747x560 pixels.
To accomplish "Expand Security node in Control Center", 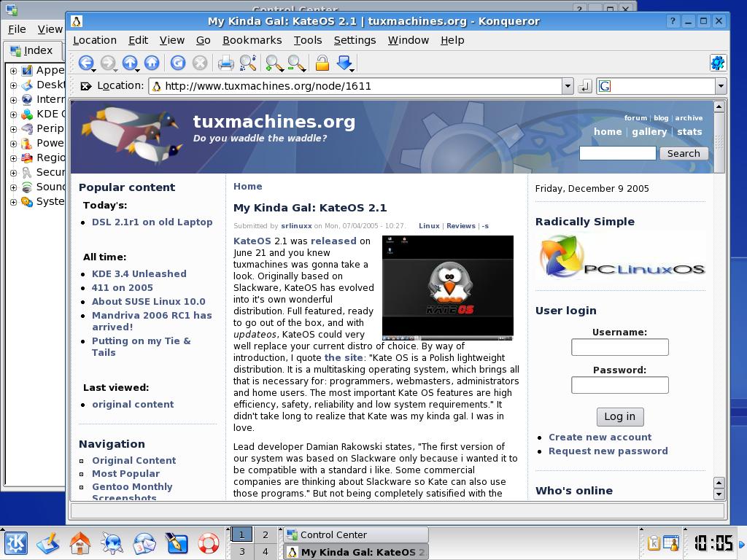I will [13, 173].
